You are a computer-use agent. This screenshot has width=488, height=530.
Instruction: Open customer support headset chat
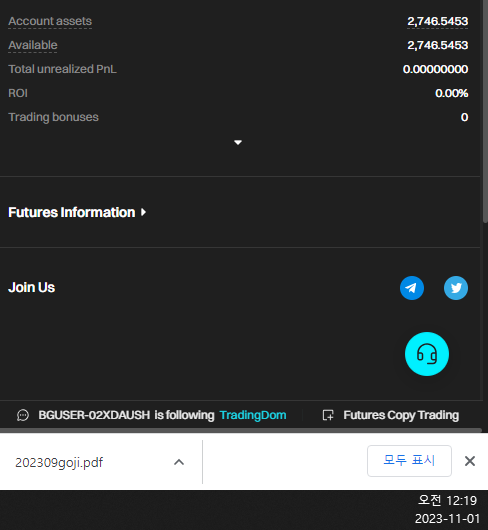[x=426, y=354]
